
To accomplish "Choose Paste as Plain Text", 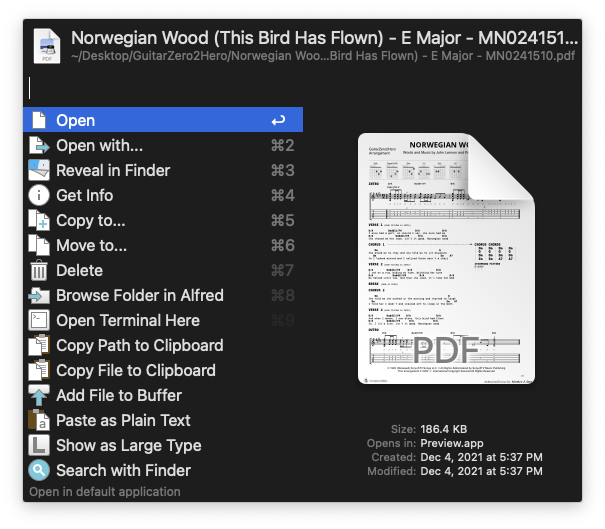I will 163,420.
